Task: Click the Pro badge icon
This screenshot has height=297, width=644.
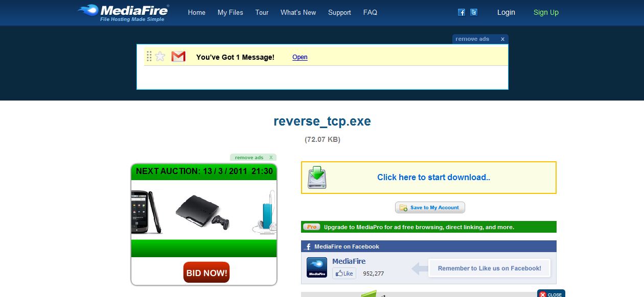Action: 311,227
